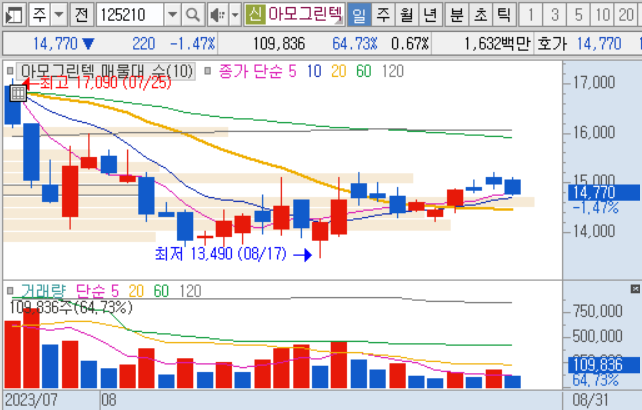This screenshot has width=642, height=410.
Task: Click the 17,000 price axis label
Action: (x=594, y=83)
